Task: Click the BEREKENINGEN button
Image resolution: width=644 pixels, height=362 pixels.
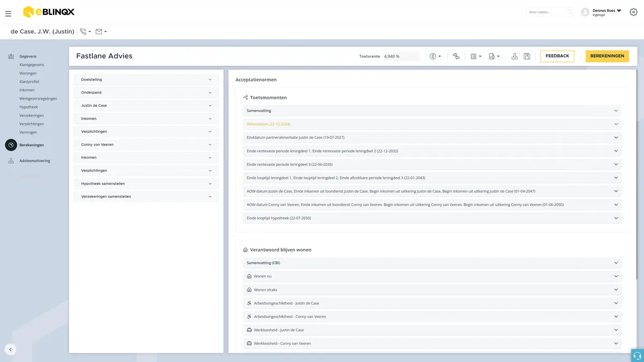Action: (x=607, y=56)
